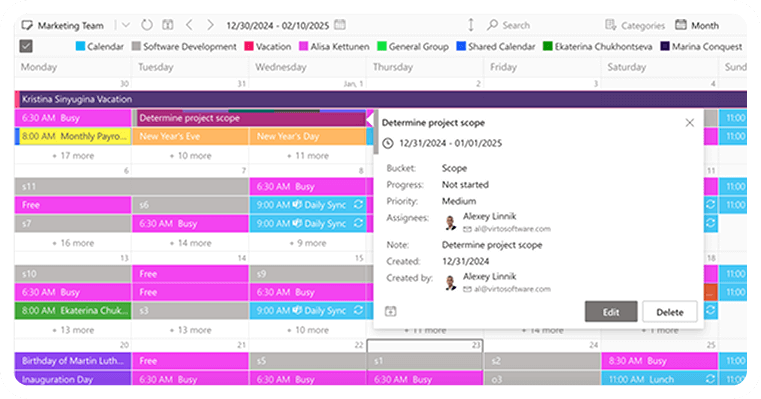
Task: Toggle the select-all calendars checkbox
Action: point(26,46)
